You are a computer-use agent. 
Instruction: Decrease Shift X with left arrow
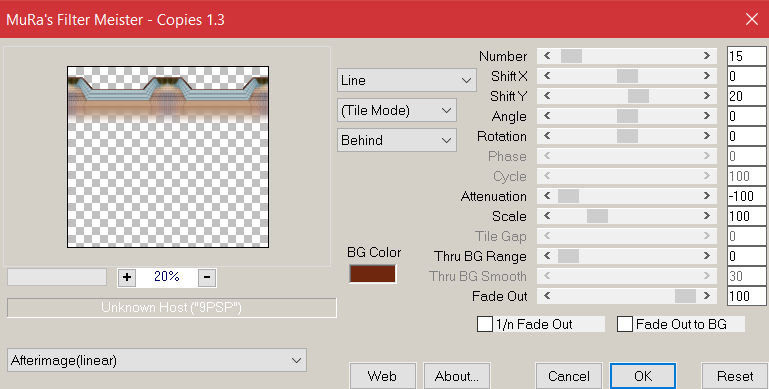pyautogui.click(x=547, y=76)
